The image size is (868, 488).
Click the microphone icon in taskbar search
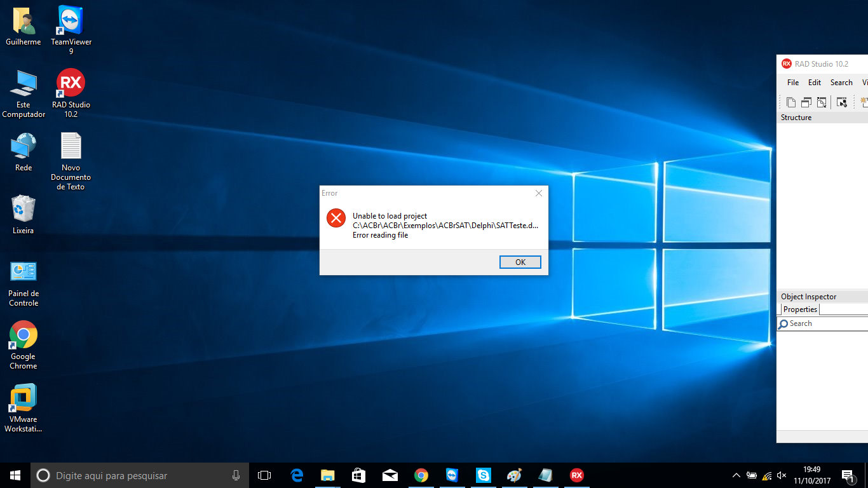236,475
